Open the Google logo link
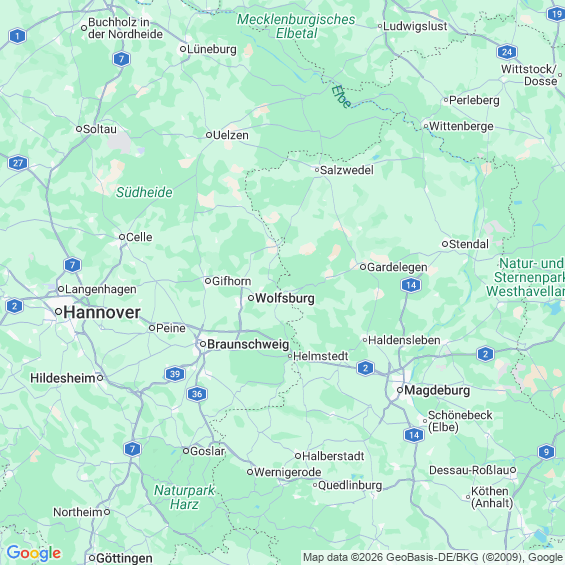Screen dimensions: 565x565 pyautogui.click(x=34, y=553)
